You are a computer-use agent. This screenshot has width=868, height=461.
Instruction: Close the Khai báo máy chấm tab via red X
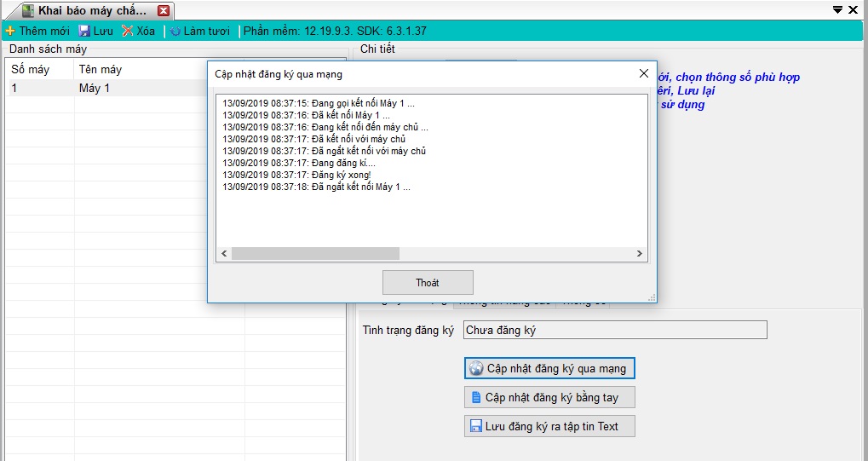click(x=164, y=11)
